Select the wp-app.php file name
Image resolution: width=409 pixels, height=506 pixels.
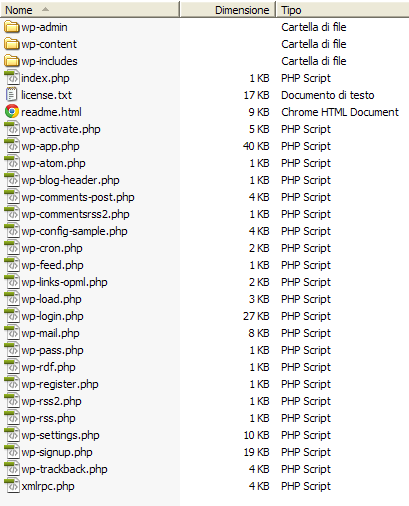pos(50,146)
